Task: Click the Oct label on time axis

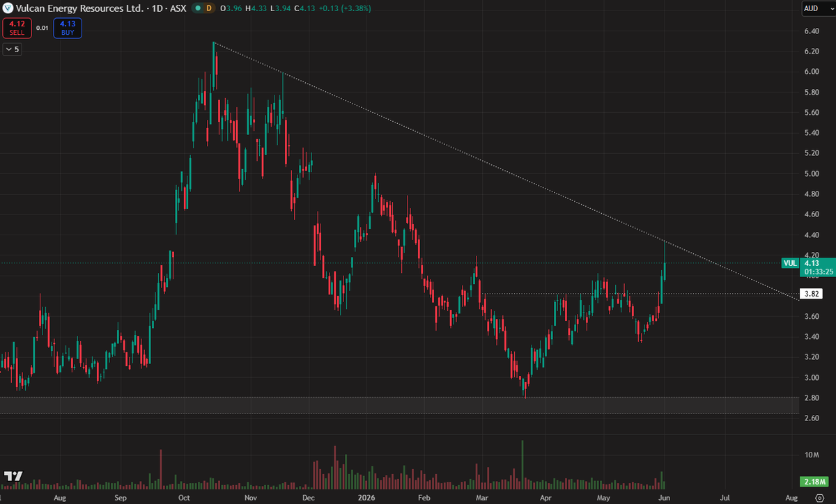Action: click(x=185, y=498)
